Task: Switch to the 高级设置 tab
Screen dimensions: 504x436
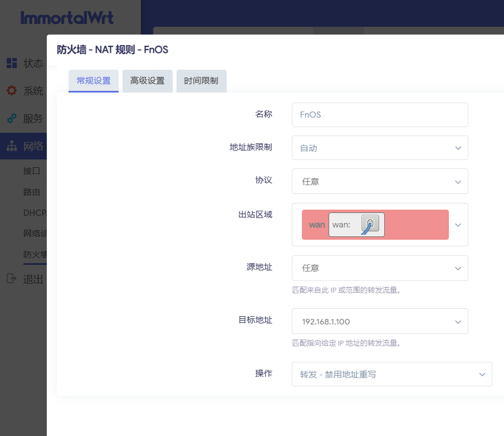Action: [147, 81]
